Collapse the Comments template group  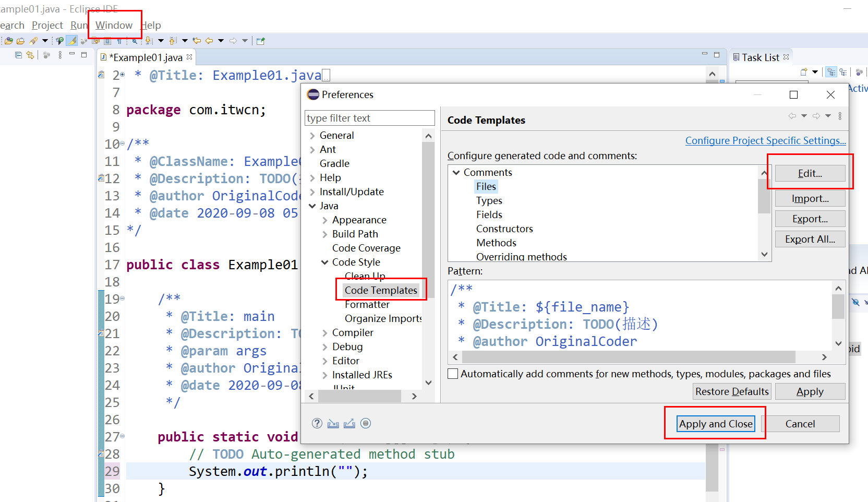pyautogui.click(x=456, y=172)
